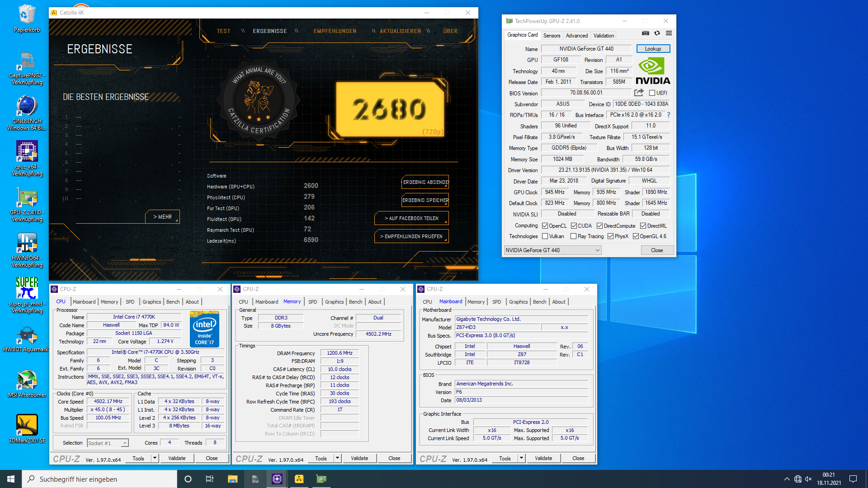Switch to Sensors tab in GPU-Z
Screen dimensions: 868x488
point(552,36)
